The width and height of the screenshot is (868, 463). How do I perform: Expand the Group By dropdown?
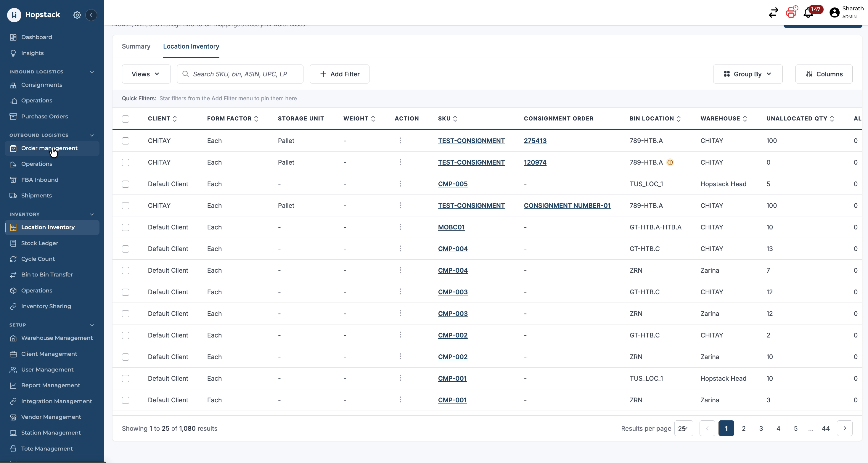pyautogui.click(x=748, y=74)
